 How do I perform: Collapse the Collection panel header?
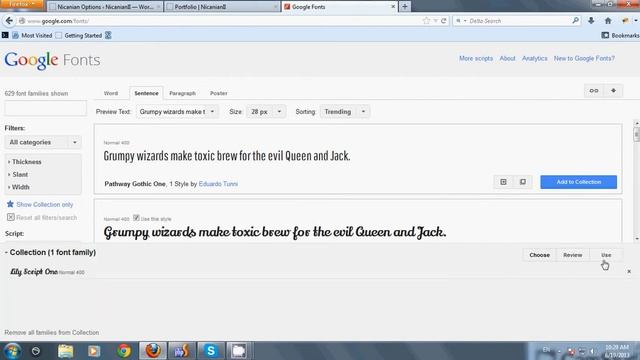(50, 252)
